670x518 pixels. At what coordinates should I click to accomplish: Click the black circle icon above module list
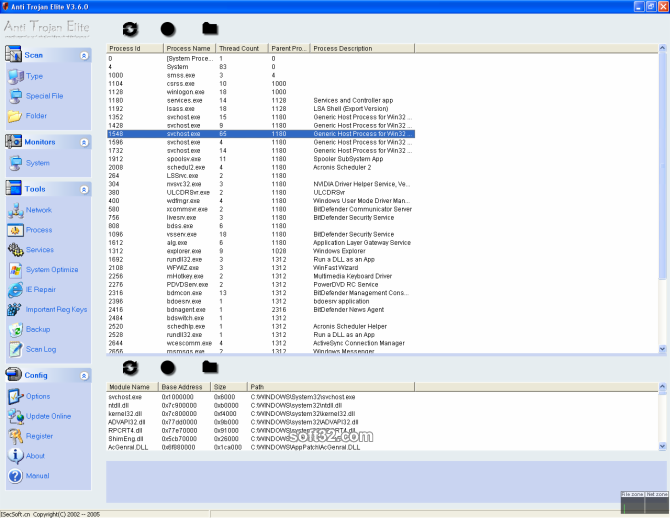click(x=168, y=368)
